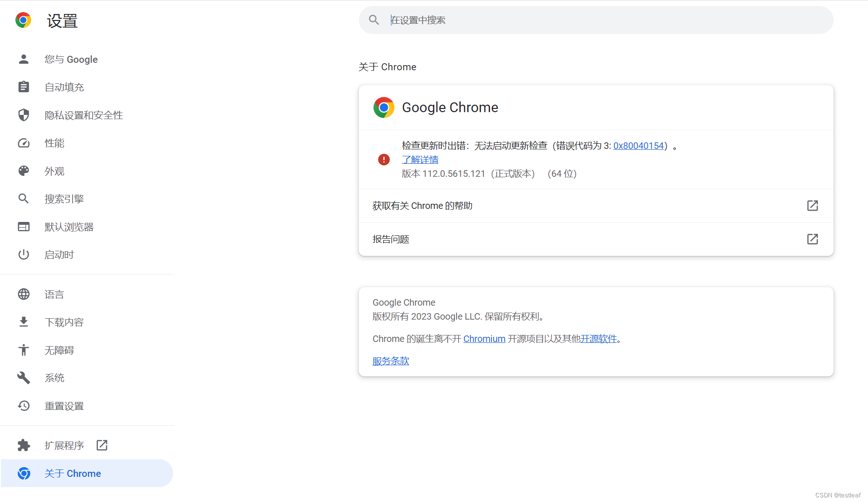Go to 启动时 settings
Image resolution: width=868 pixels, height=502 pixels.
(87, 254)
